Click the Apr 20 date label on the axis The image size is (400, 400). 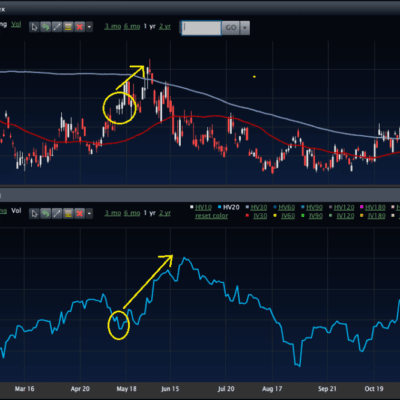pos(80,389)
